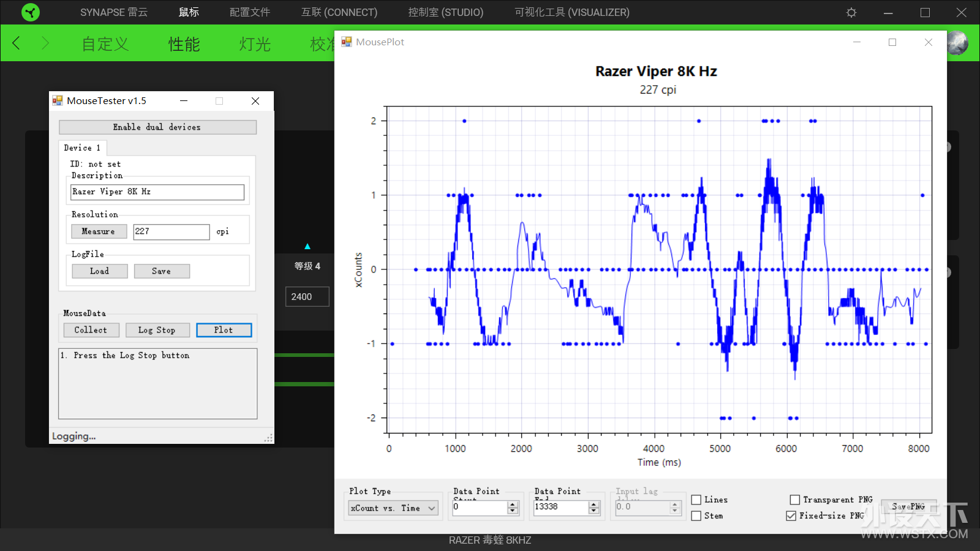Open the Plot Type xCount vs. Time dropdown
The width and height of the screenshot is (980, 551).
pos(393,508)
